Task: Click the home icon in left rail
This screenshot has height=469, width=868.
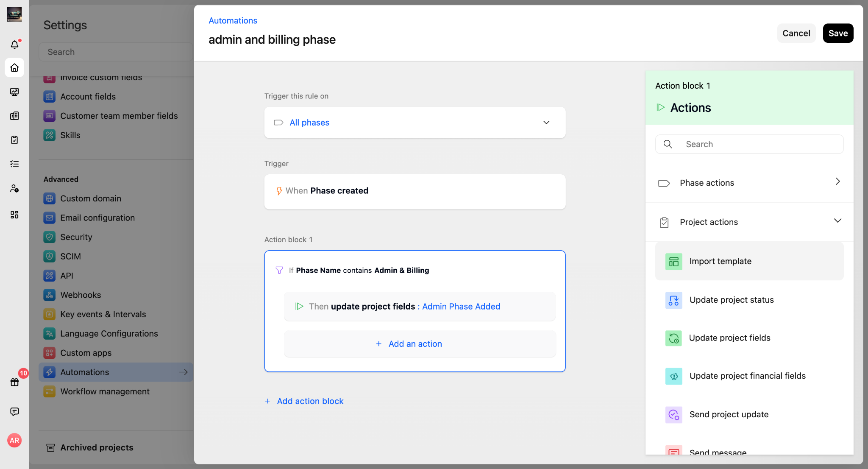Action: click(x=14, y=68)
